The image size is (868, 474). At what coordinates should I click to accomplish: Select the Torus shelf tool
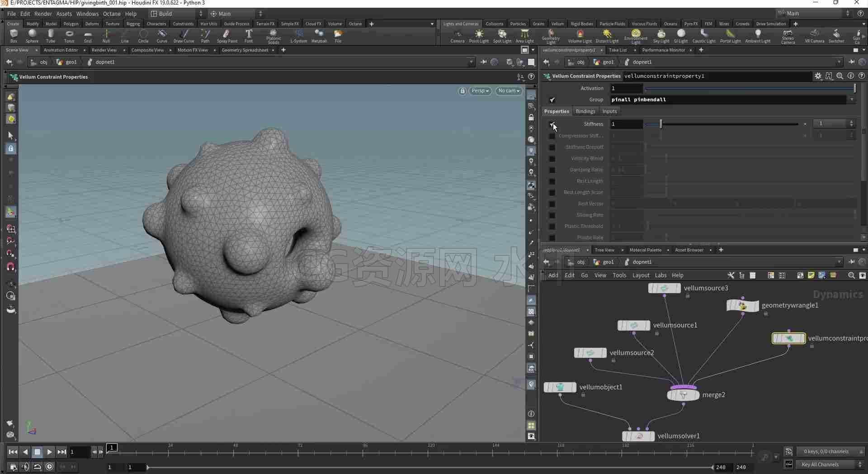(69, 36)
